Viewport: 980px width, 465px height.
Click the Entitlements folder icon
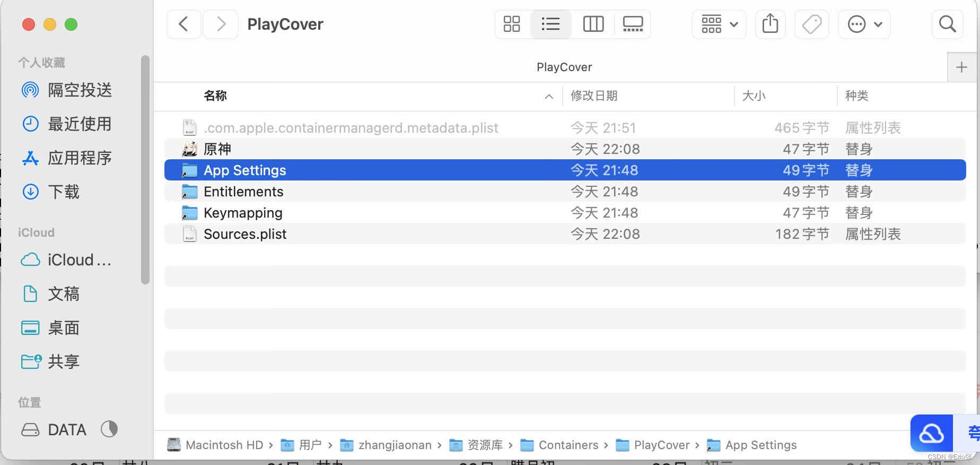[x=189, y=192]
